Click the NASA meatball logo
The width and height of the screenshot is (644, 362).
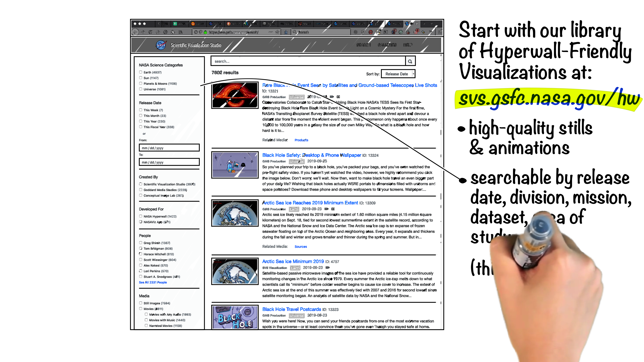pos(161,45)
